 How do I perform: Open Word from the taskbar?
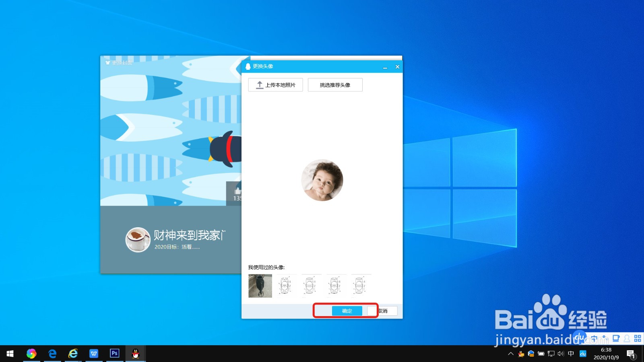pos(94,354)
